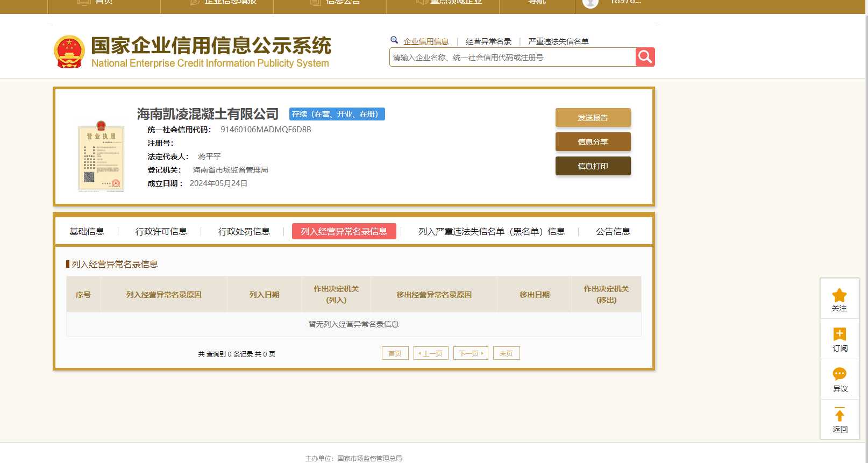Click the 信息分享 button
Screen dimensions: 868x463
[593, 142]
